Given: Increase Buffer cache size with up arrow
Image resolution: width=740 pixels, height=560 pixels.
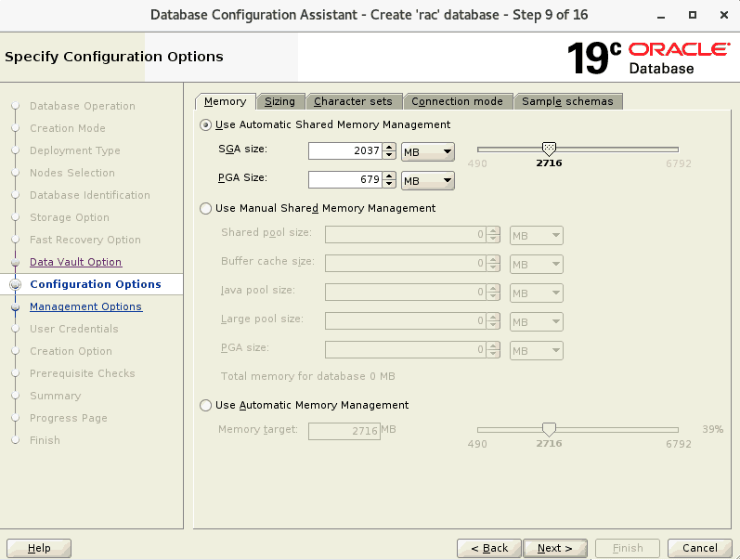Looking at the screenshot, I should pos(493,259).
